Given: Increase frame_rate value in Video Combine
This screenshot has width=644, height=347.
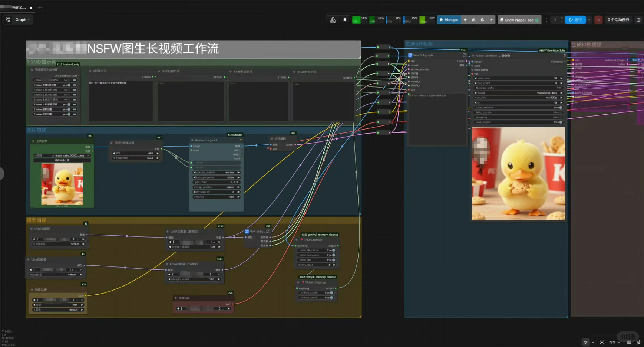Looking at the screenshot, I should click(561, 78).
